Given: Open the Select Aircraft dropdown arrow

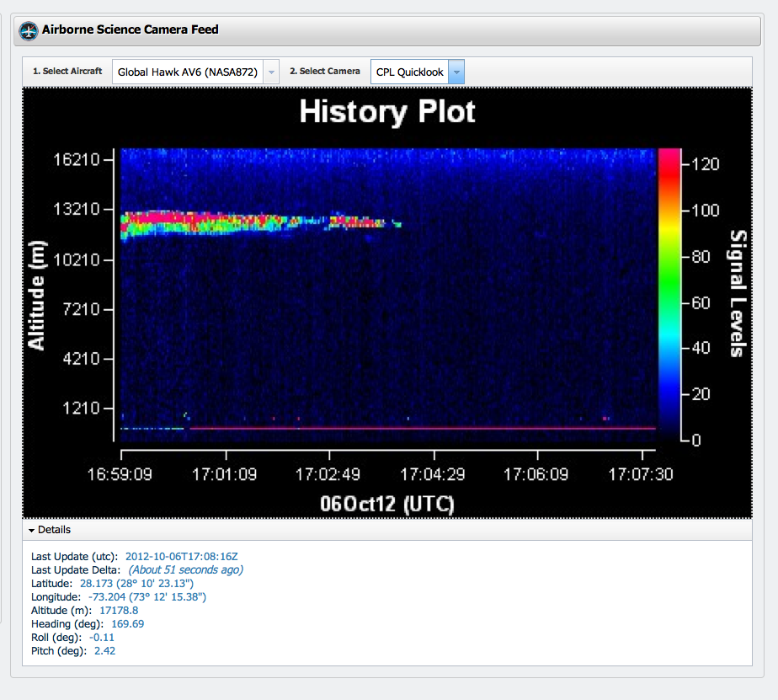Looking at the screenshot, I should pyautogui.click(x=271, y=72).
